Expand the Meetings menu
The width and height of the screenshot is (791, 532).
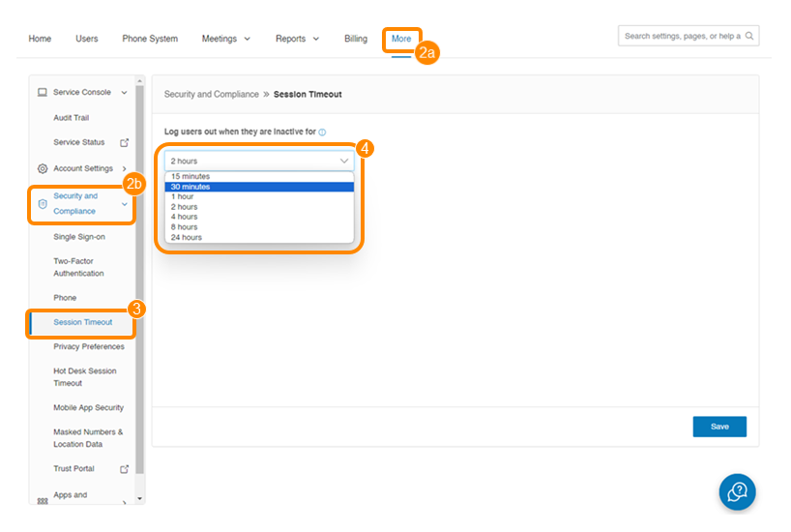pyautogui.click(x=225, y=39)
